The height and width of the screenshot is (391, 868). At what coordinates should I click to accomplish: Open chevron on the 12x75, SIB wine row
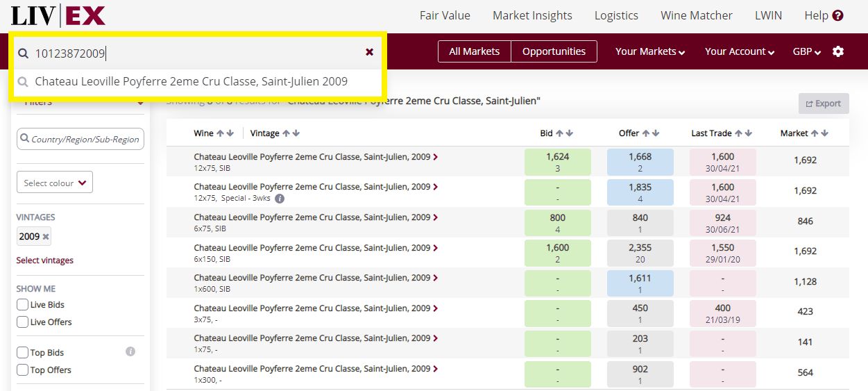tap(435, 157)
